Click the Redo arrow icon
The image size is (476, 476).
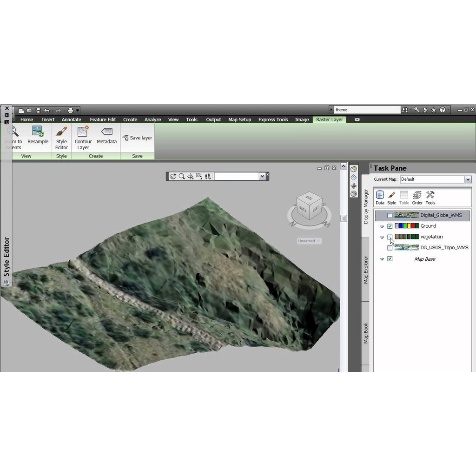point(58,111)
